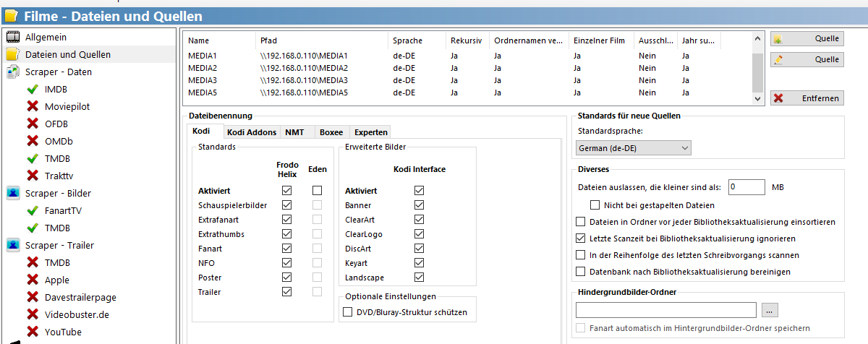Select the Dateien und Quellen folder icon
The width and height of the screenshot is (868, 344).
(13, 54)
